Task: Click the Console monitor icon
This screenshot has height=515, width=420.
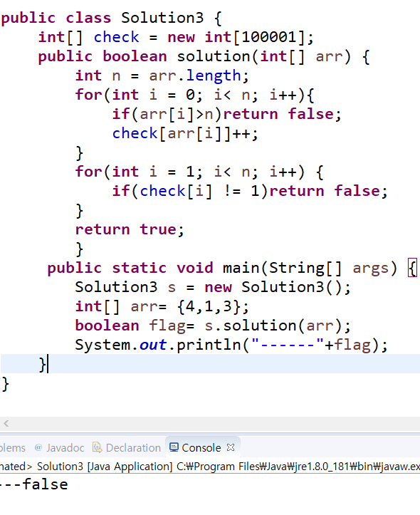Action: [174, 447]
